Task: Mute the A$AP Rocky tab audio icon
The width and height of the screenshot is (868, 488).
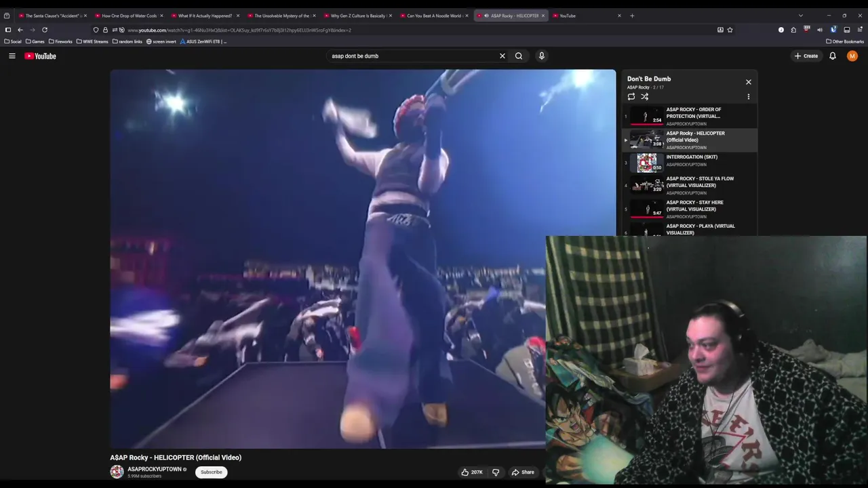Action: pyautogui.click(x=486, y=16)
